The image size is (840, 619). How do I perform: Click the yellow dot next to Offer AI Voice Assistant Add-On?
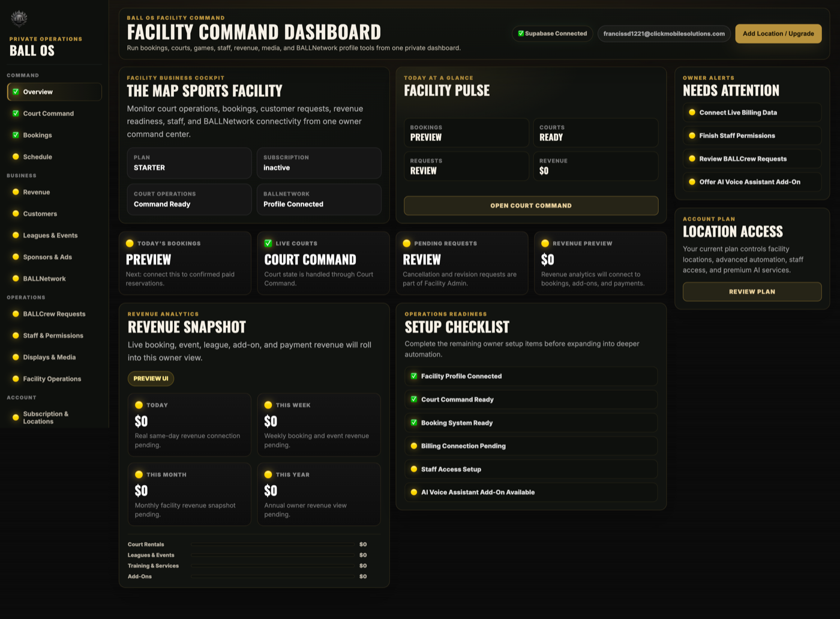pyautogui.click(x=692, y=182)
